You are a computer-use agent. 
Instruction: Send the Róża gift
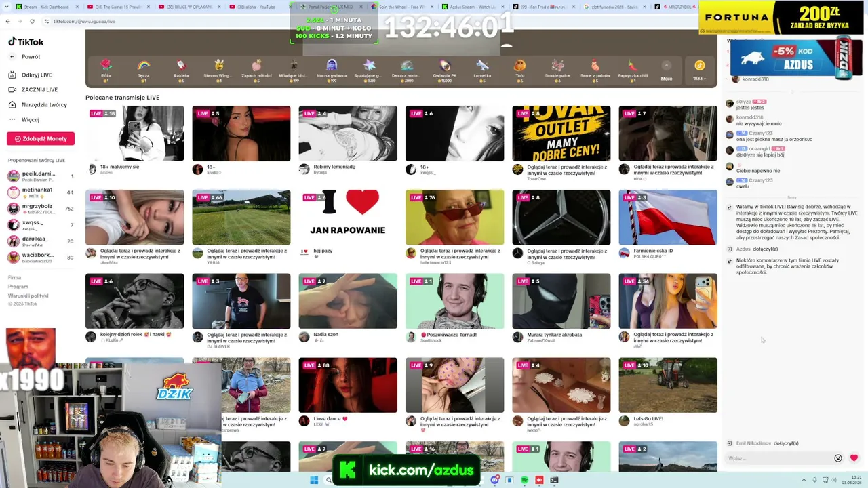[106, 70]
